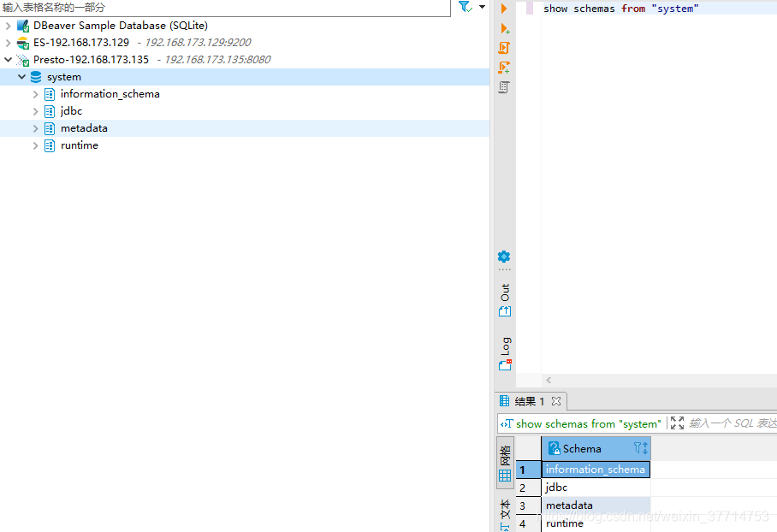The height and width of the screenshot is (532, 777).
Task: Click the Schema column type icon
Action: coord(554,449)
